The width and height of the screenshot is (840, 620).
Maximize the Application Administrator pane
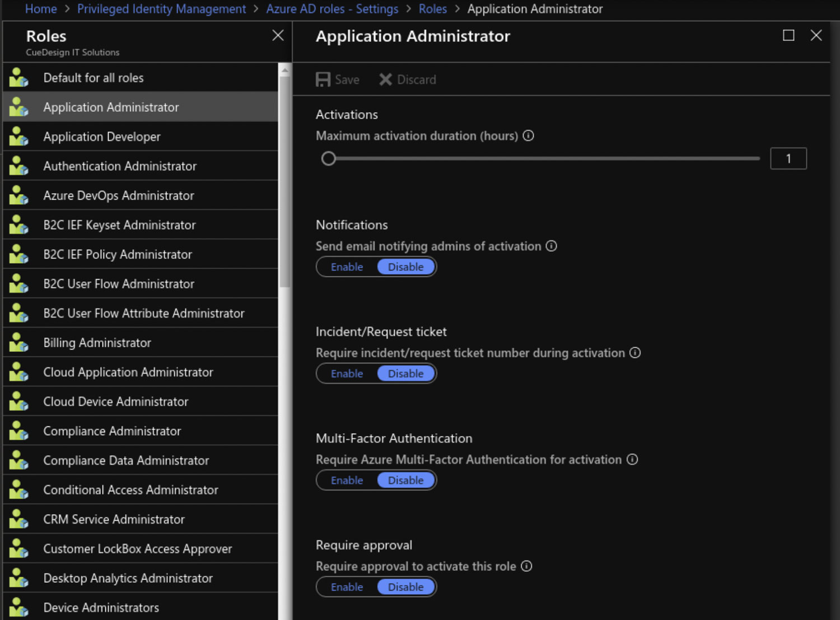pyautogui.click(x=788, y=36)
